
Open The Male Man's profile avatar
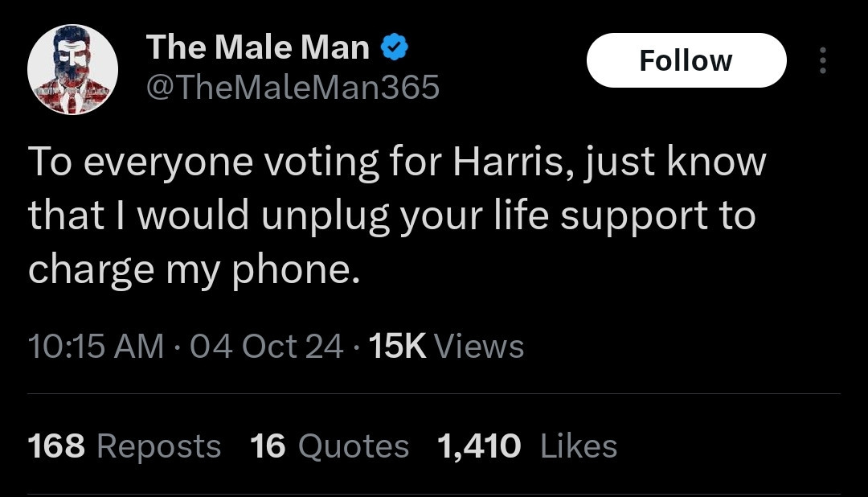(72, 69)
